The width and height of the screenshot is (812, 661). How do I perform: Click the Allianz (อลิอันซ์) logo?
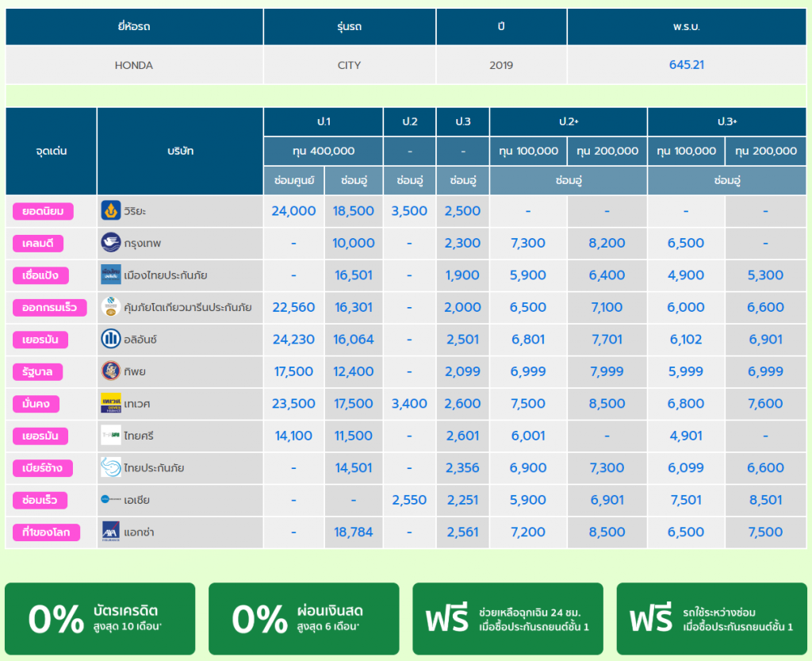coord(111,340)
